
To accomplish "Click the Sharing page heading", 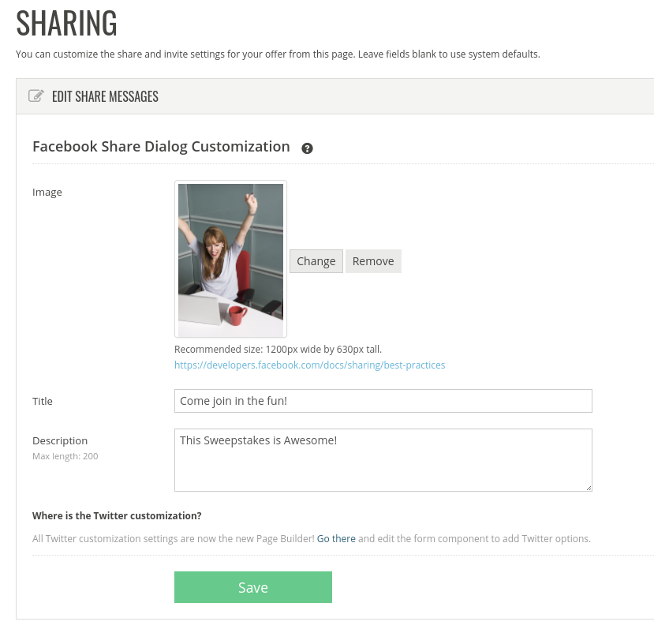I will (67, 23).
